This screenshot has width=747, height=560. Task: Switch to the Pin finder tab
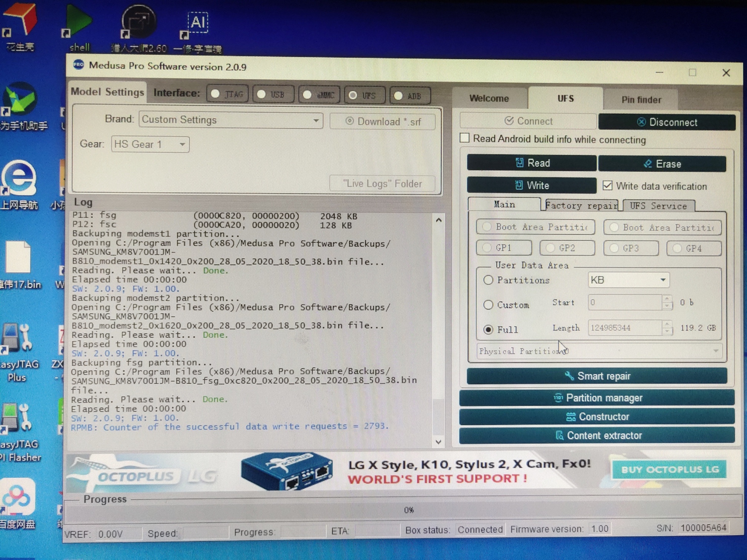(641, 99)
